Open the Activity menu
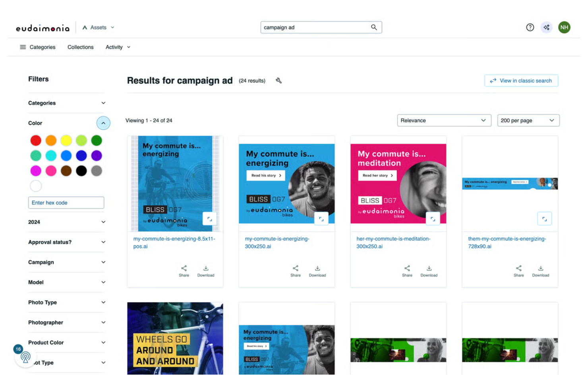588x392 pixels. 118,47
